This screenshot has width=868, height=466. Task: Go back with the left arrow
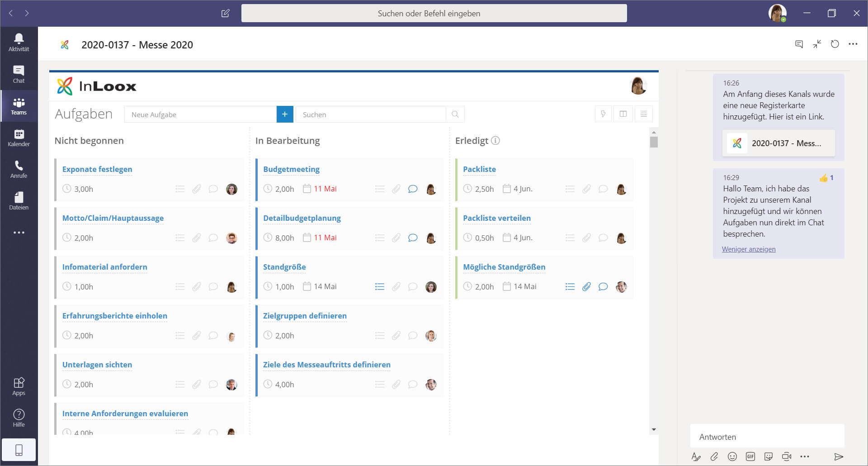(11, 13)
